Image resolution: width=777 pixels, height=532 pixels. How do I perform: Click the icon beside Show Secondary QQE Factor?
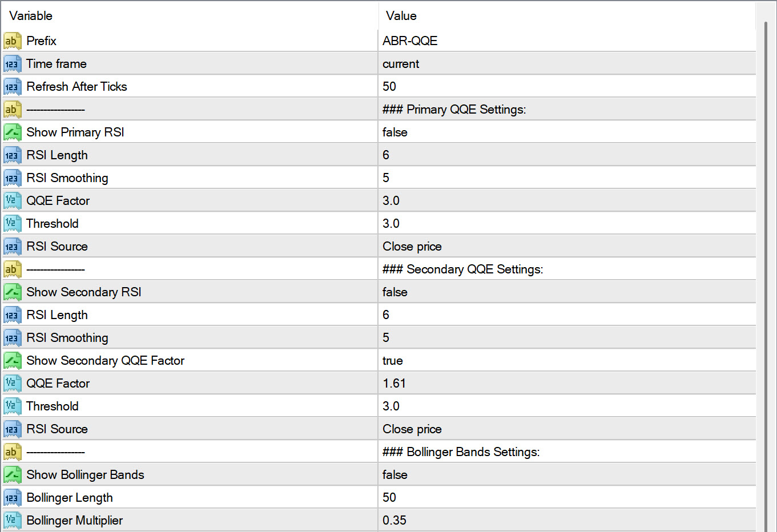click(12, 360)
